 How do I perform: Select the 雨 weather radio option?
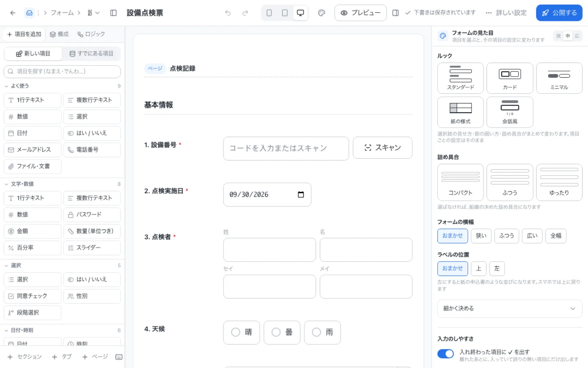[322, 332]
